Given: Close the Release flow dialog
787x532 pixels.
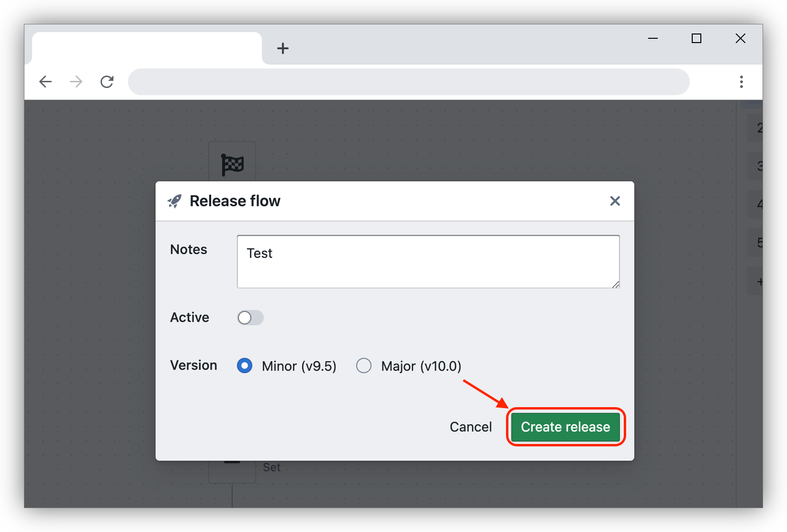Looking at the screenshot, I should click(615, 201).
